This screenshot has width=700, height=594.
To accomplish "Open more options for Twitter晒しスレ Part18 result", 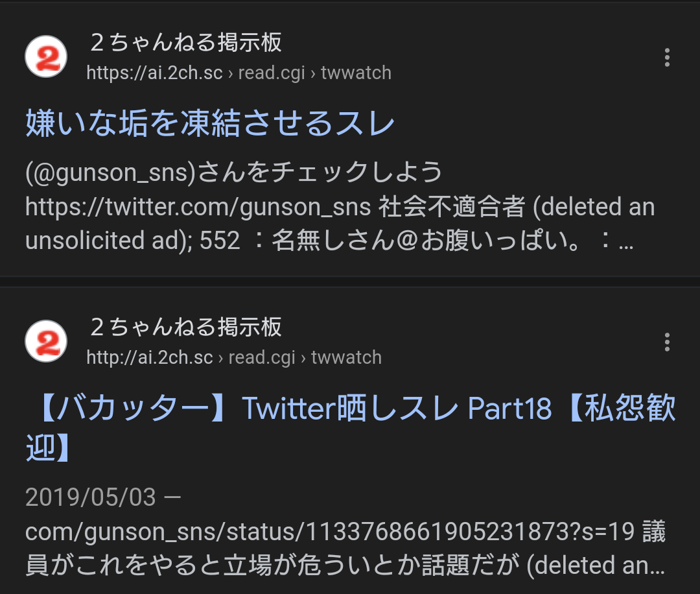I will click(667, 342).
